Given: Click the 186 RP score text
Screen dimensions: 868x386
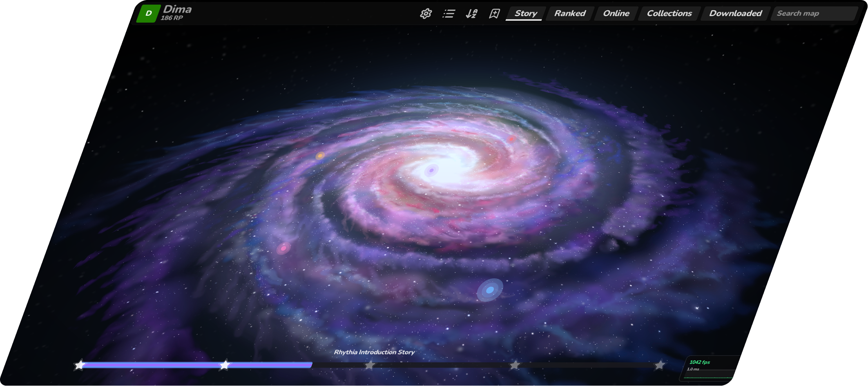Looking at the screenshot, I should coord(172,18).
